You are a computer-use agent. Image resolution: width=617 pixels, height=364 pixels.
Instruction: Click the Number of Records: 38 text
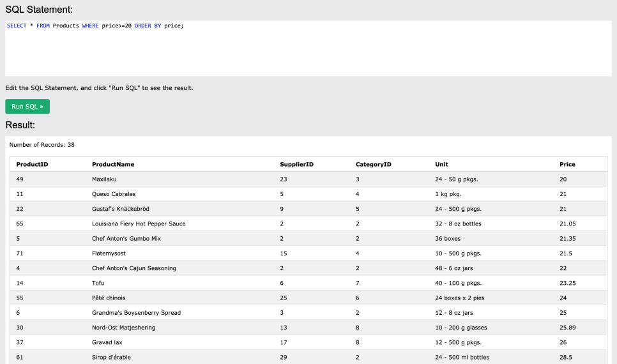[x=42, y=145]
